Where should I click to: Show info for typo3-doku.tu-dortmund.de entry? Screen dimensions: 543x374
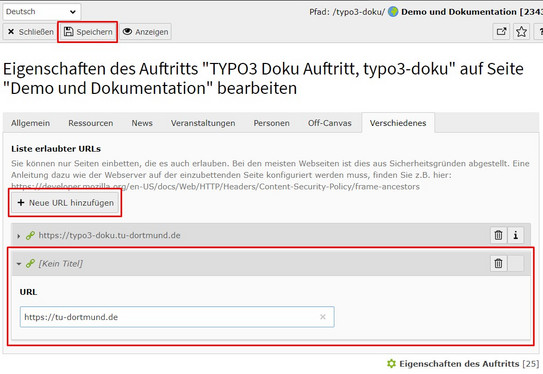[516, 235]
